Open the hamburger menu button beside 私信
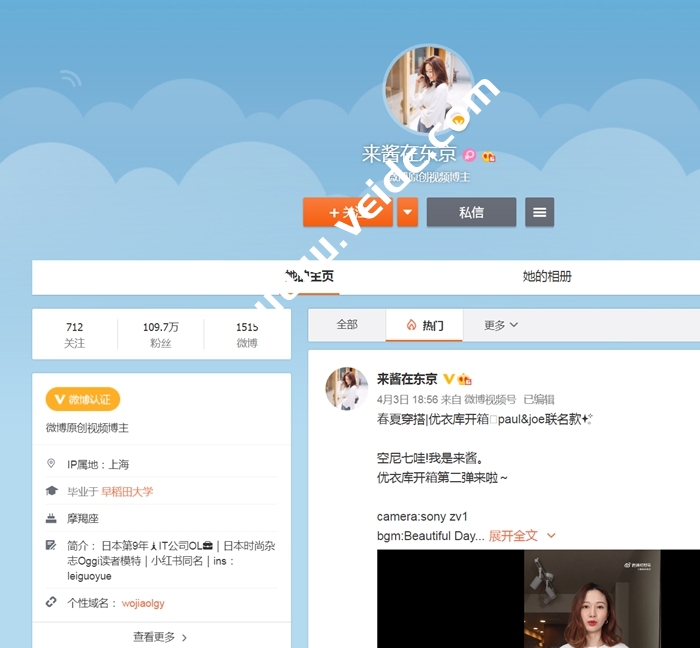The image size is (700, 648). click(539, 212)
